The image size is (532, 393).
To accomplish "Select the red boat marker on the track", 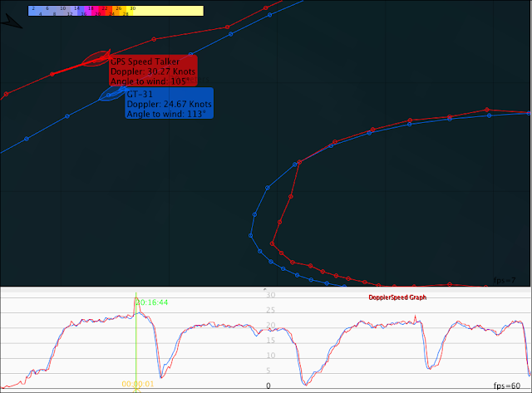I will coord(96,58).
